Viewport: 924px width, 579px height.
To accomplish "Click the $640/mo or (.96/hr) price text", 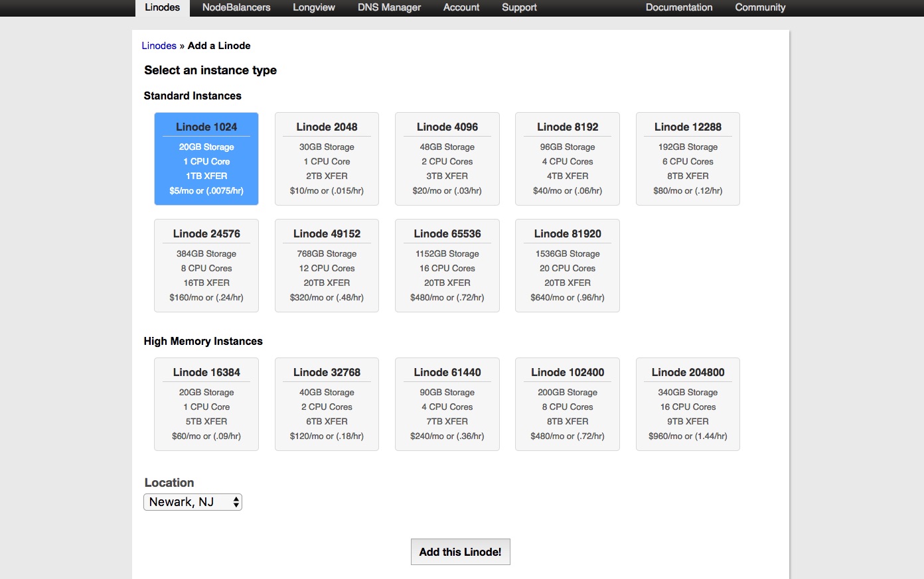I will click(x=568, y=297).
